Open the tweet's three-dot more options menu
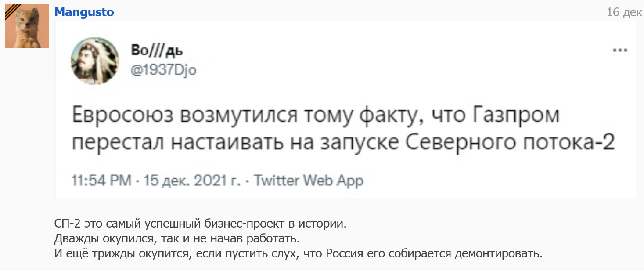 [x=620, y=51]
